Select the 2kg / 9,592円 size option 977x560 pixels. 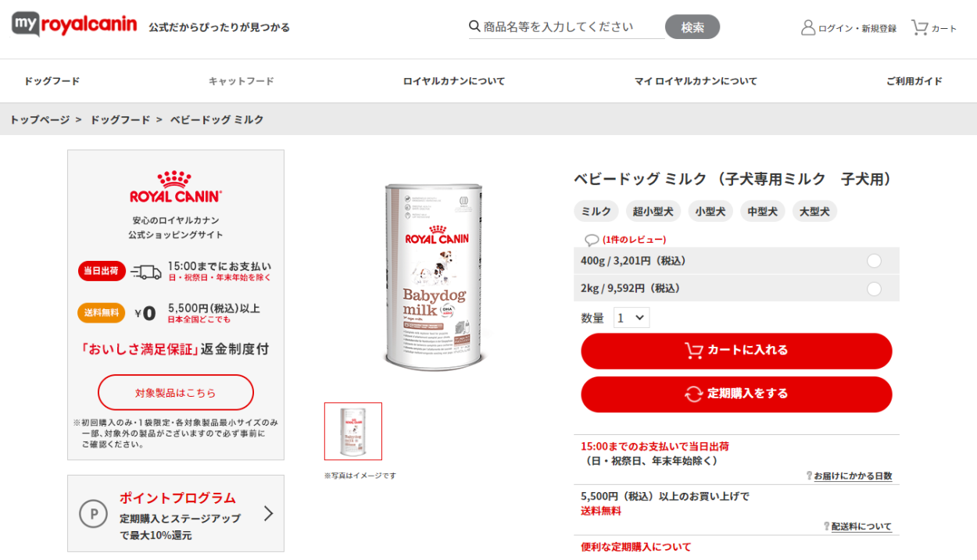point(736,288)
